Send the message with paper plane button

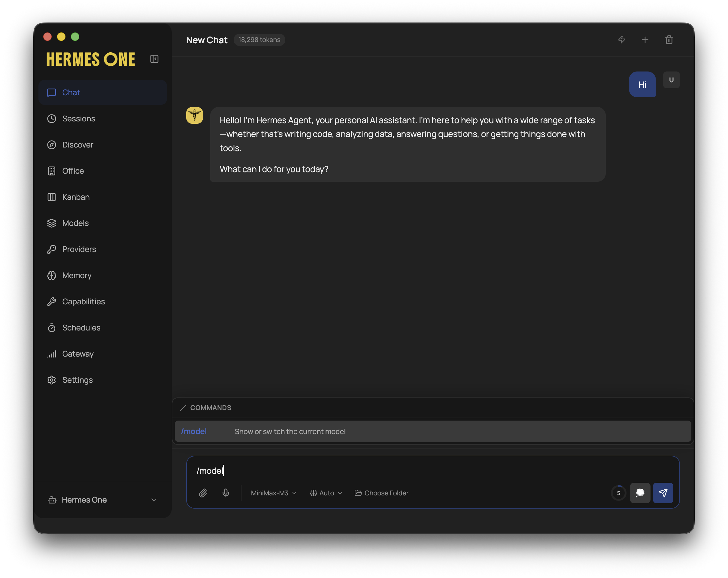[x=663, y=493]
